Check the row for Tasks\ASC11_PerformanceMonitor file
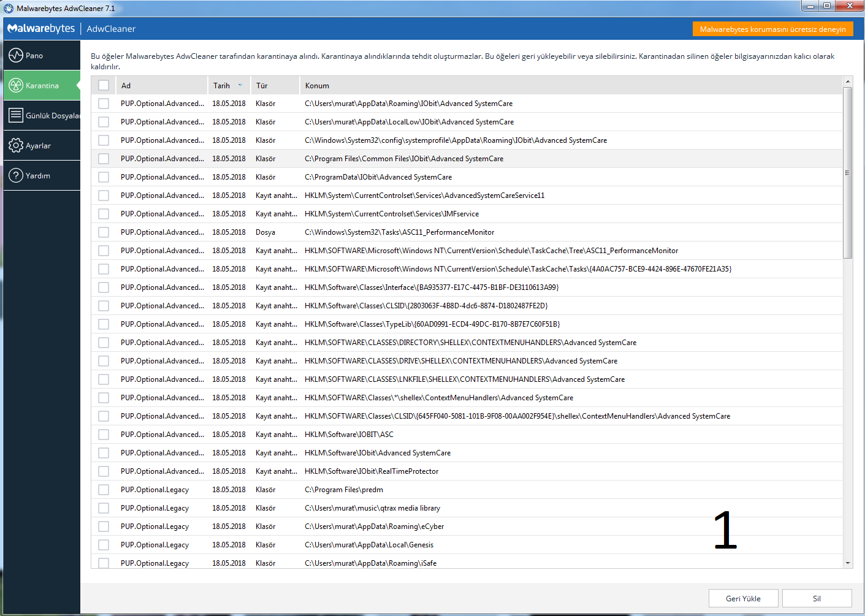 point(104,232)
